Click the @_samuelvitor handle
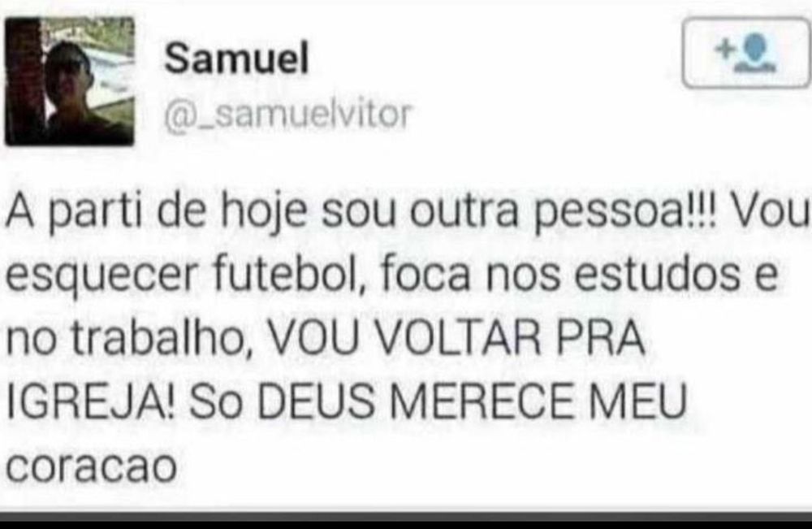The width and height of the screenshot is (812, 529). (x=287, y=115)
